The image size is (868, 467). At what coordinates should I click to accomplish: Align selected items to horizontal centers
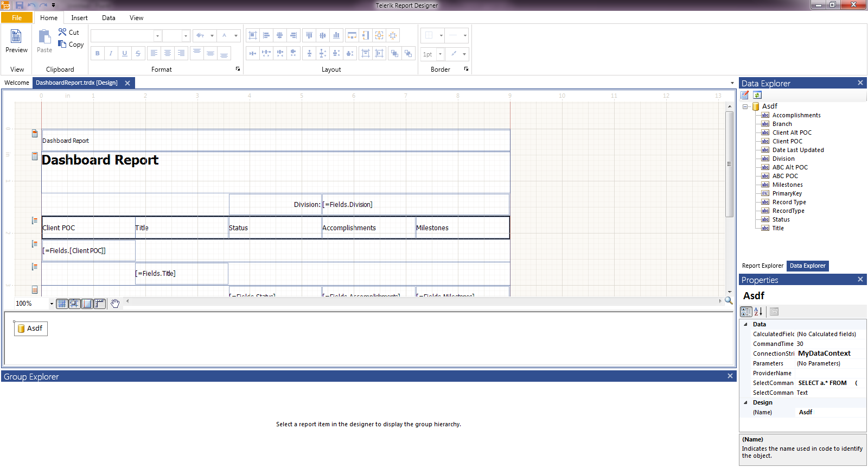tap(280, 35)
